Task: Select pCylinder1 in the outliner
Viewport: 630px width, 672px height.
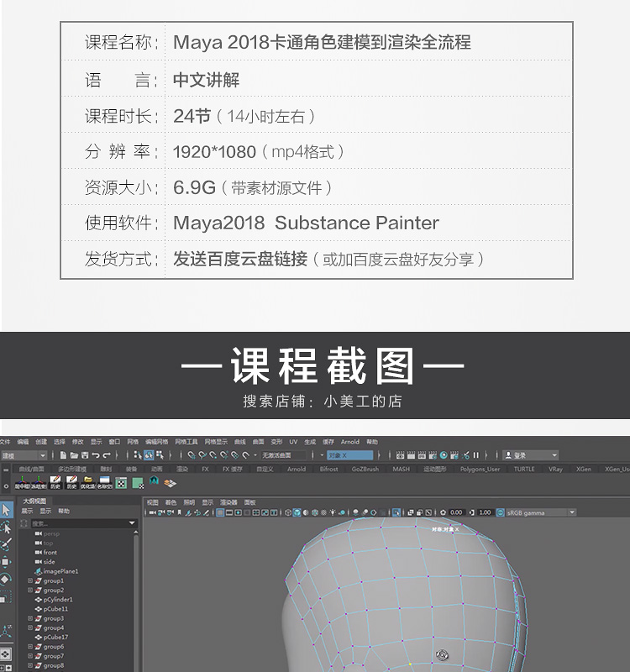Action: [x=58, y=600]
